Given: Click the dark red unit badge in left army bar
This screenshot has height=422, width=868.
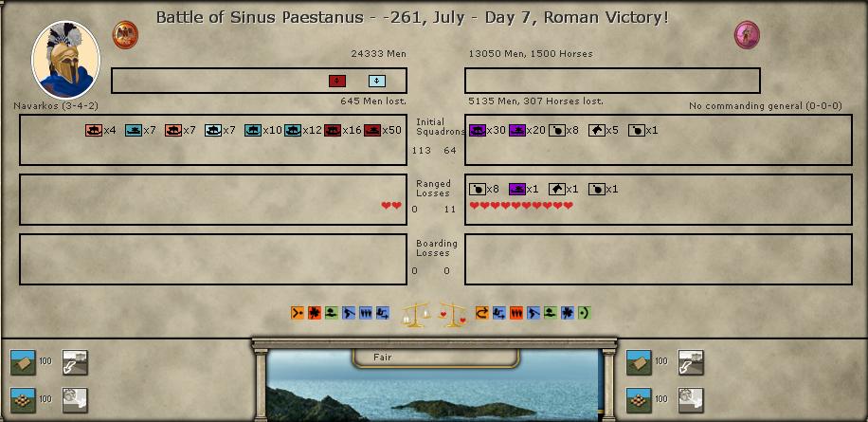Looking at the screenshot, I should (337, 81).
